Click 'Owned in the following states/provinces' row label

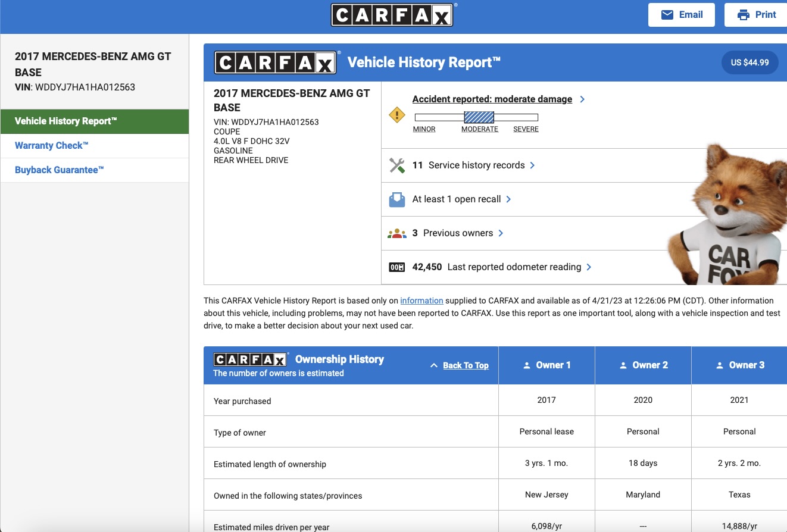pyautogui.click(x=288, y=496)
